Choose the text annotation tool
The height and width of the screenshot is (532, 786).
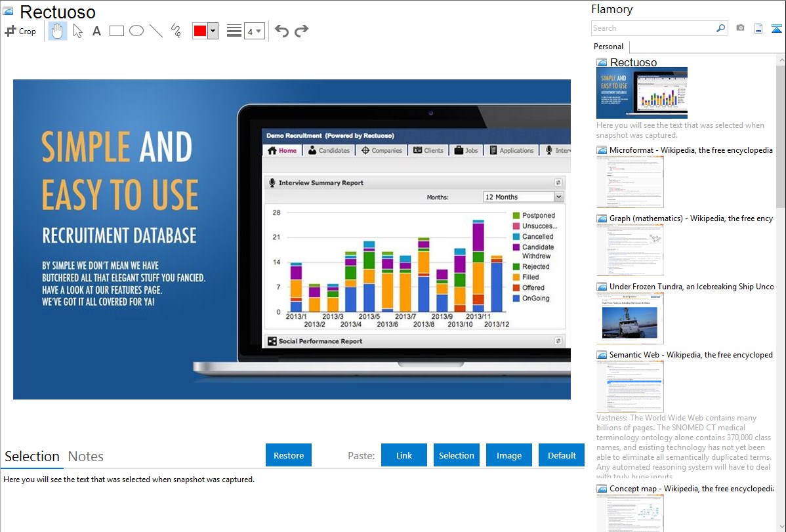(x=96, y=31)
